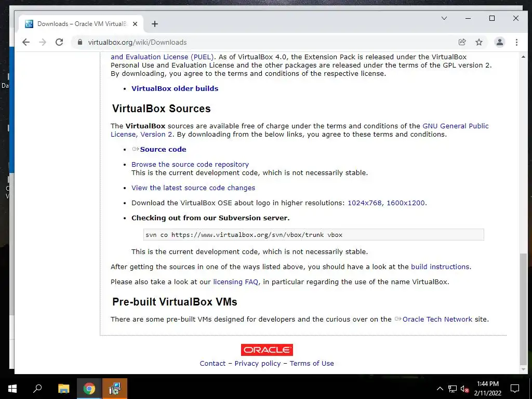Image resolution: width=532 pixels, height=399 pixels.
Task: Close the Downloads – Oracle VM VirtualBox tab
Action: click(135, 24)
